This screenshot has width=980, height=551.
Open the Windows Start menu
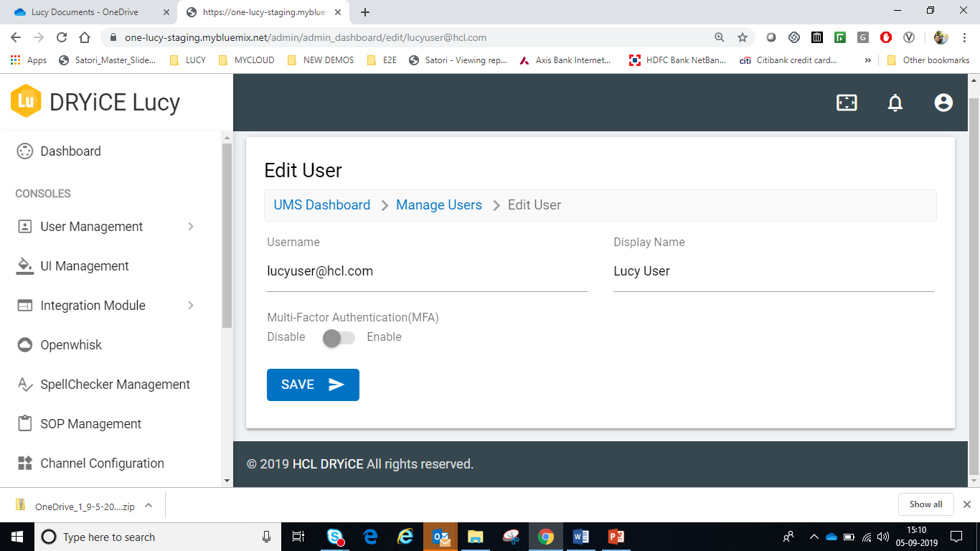coord(17,537)
